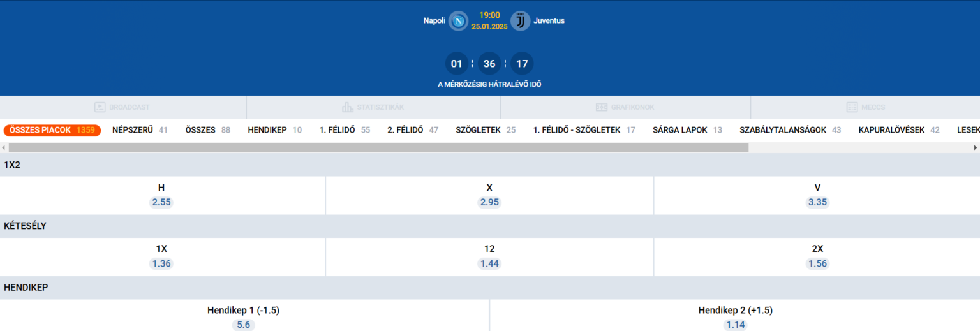Image resolution: width=980 pixels, height=331 pixels.
Task: Click the Napoli team logo
Action: pyautogui.click(x=458, y=21)
